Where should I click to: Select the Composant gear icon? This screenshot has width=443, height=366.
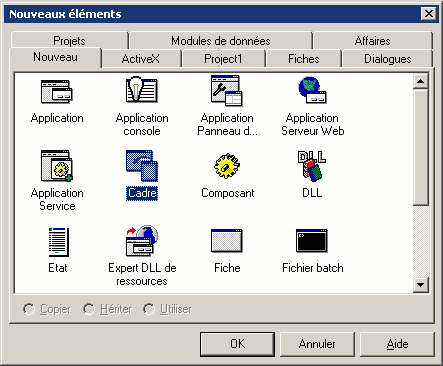point(227,166)
